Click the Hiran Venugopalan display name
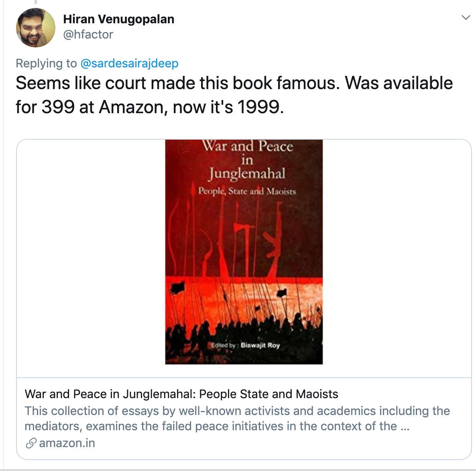 pyautogui.click(x=119, y=19)
